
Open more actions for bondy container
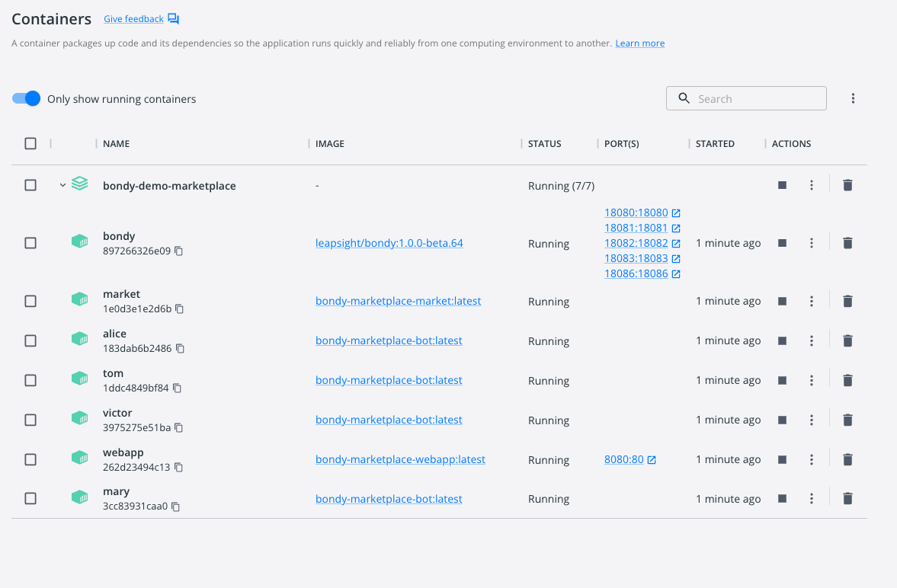(x=811, y=243)
